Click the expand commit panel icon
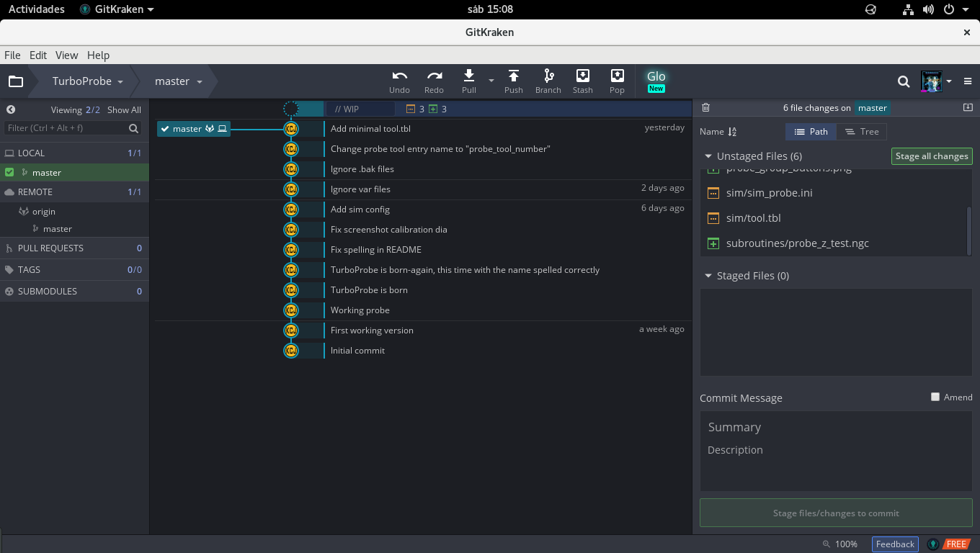The height and width of the screenshot is (553, 980). pyautogui.click(x=968, y=107)
